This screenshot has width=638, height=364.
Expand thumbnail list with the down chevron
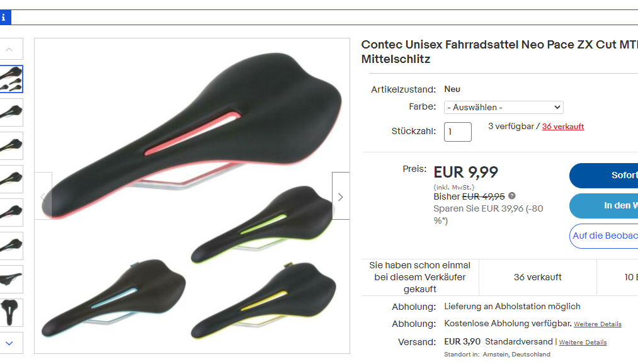pyautogui.click(x=10, y=343)
